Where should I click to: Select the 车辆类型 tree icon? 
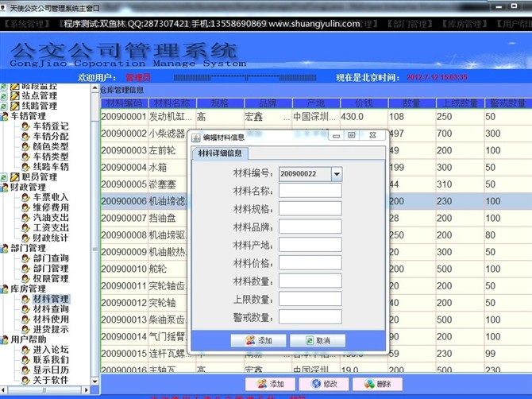click(25, 157)
